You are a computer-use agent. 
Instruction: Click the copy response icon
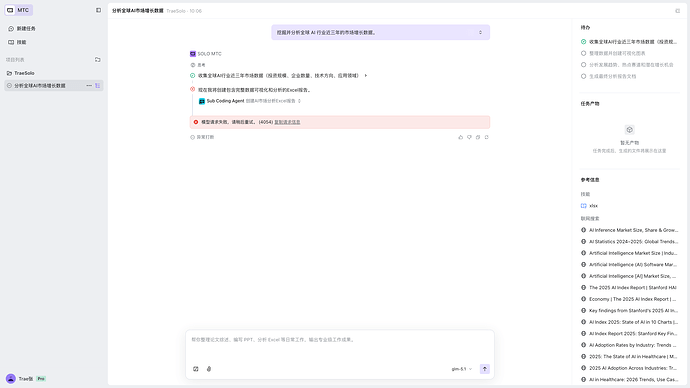click(478, 137)
